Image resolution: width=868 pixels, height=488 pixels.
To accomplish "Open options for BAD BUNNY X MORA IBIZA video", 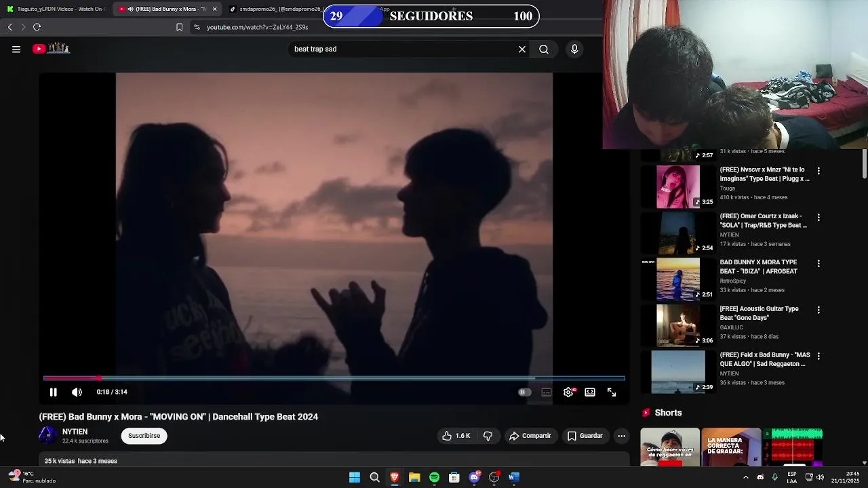I will 818,264.
